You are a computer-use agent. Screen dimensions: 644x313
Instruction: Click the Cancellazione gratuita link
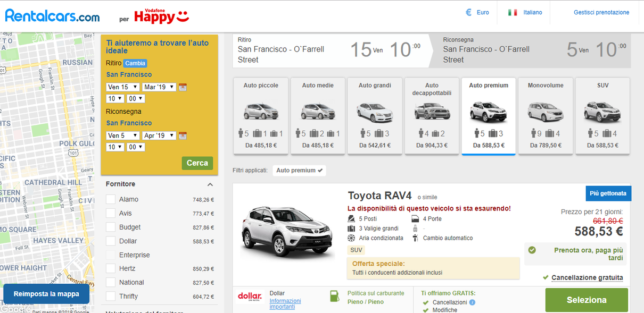click(587, 277)
